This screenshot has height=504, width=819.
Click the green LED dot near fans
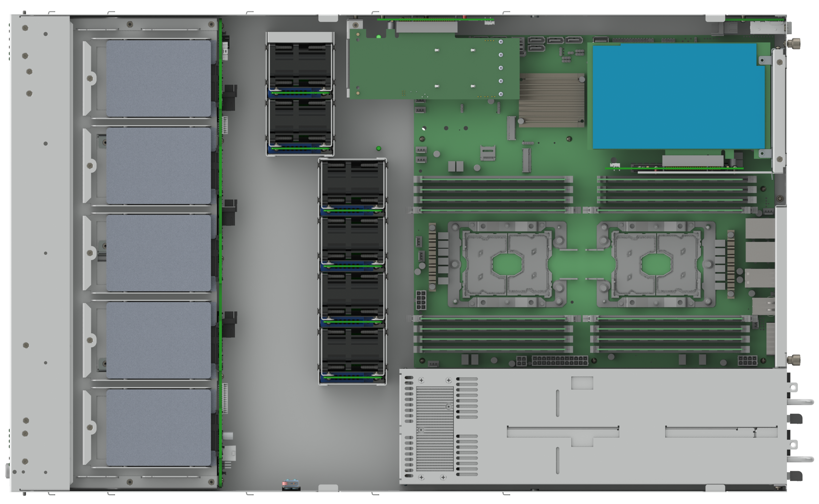[378, 148]
